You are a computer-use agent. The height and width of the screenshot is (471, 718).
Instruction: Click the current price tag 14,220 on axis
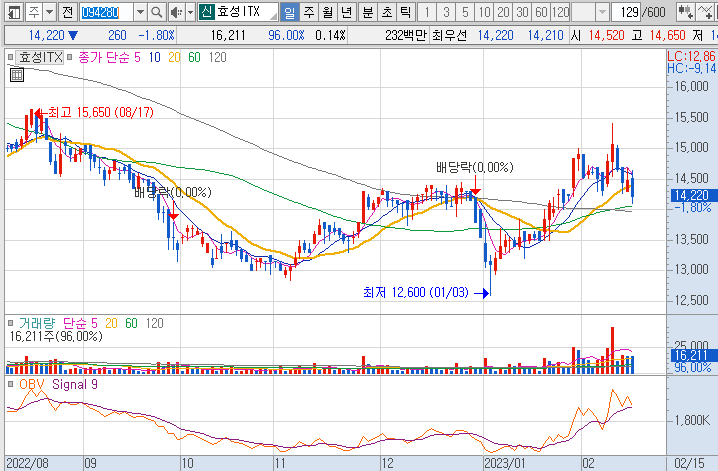pos(692,195)
